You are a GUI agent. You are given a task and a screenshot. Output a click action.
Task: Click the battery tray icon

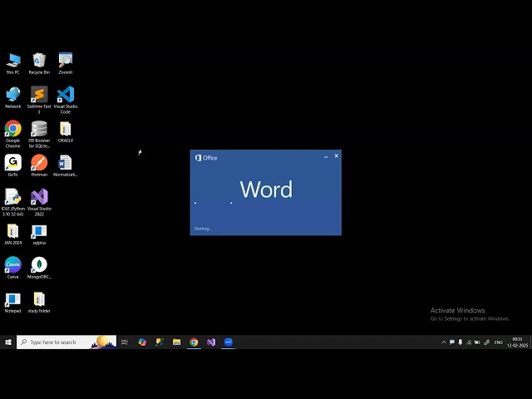coord(477,342)
